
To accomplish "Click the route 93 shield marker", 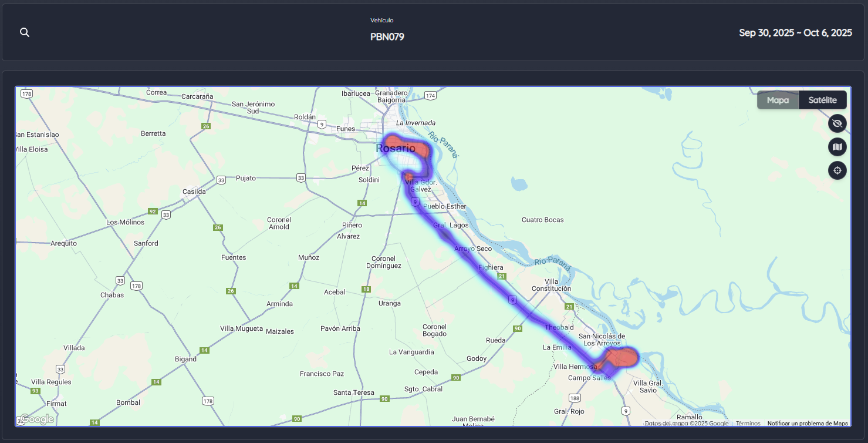I will pyautogui.click(x=36, y=391).
